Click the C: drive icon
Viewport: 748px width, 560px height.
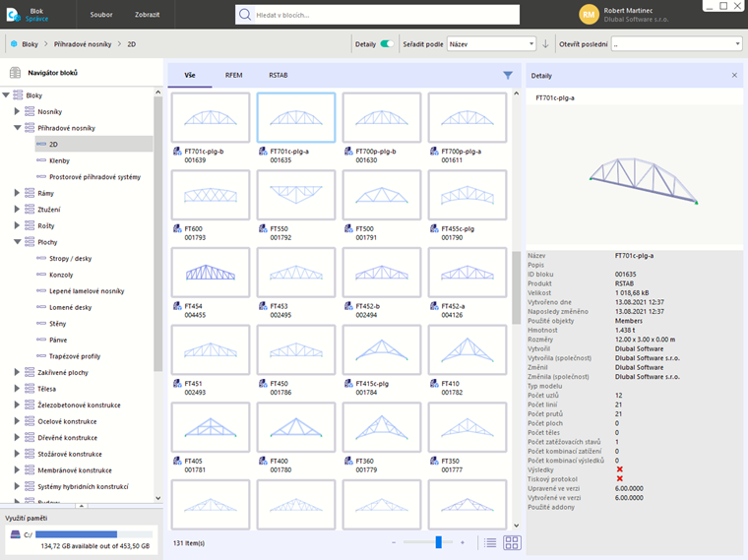(16, 534)
